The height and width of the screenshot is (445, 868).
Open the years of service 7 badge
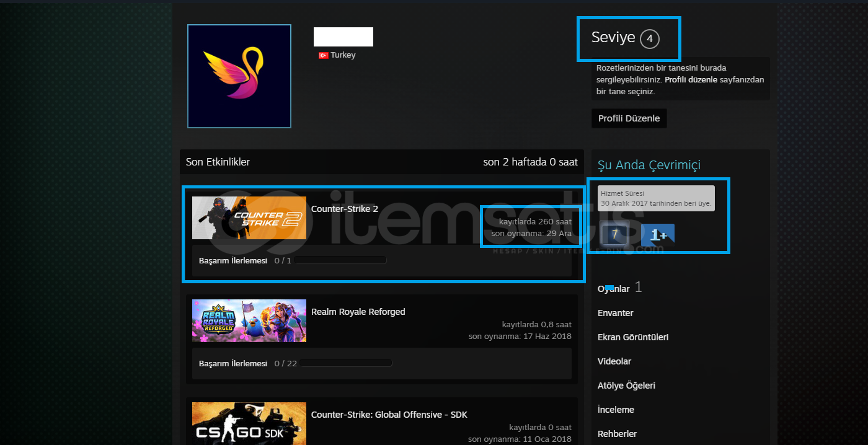point(614,234)
